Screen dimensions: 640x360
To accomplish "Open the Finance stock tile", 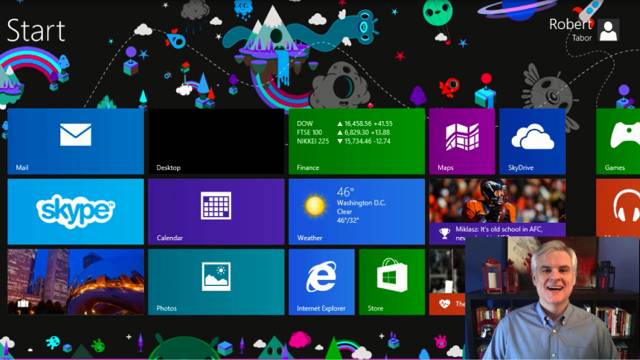I will click(357, 141).
